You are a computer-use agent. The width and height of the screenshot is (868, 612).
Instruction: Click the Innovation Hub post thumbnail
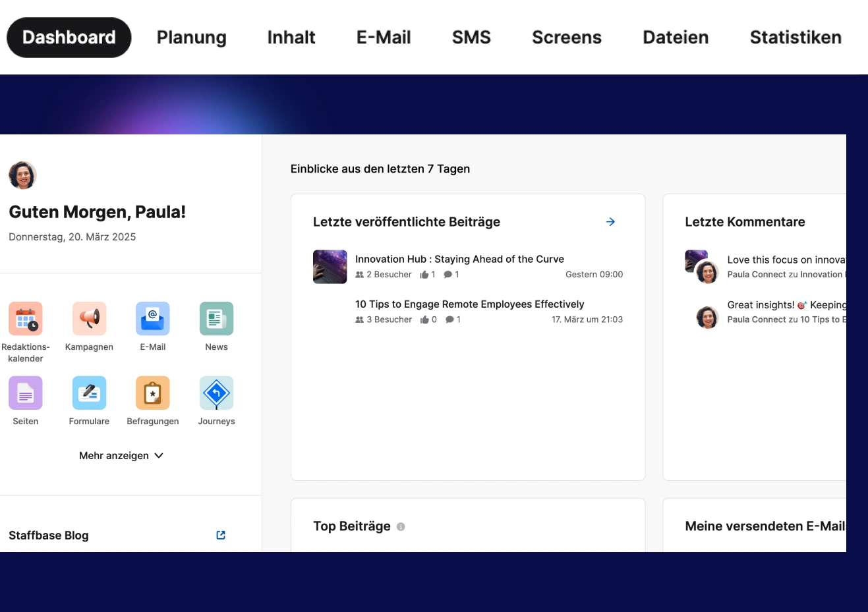[x=330, y=267]
